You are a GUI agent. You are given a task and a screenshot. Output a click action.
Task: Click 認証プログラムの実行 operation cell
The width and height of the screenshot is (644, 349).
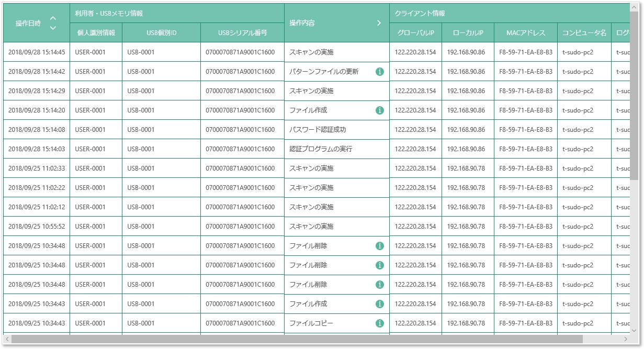pos(337,149)
